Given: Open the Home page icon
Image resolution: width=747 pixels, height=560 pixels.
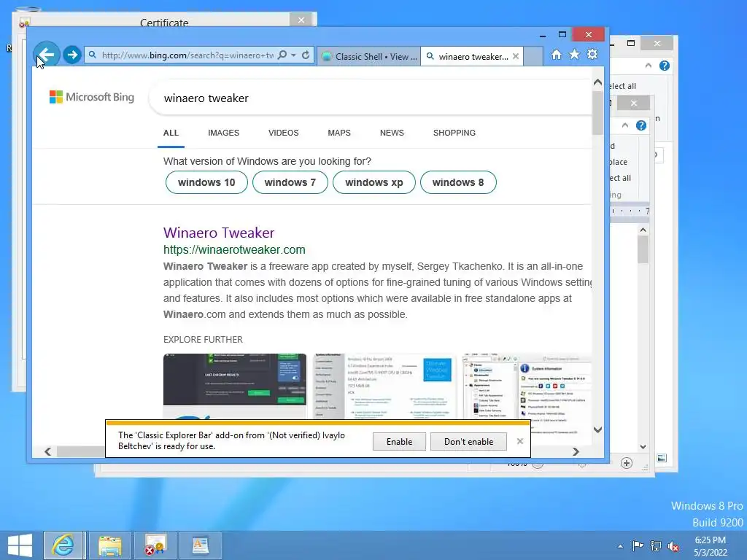Looking at the screenshot, I should pos(557,55).
